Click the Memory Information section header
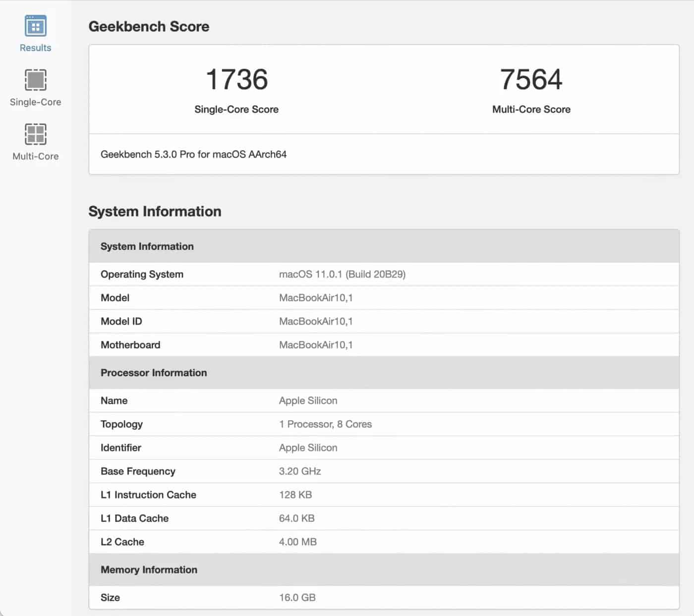The height and width of the screenshot is (616, 694). coord(384,569)
